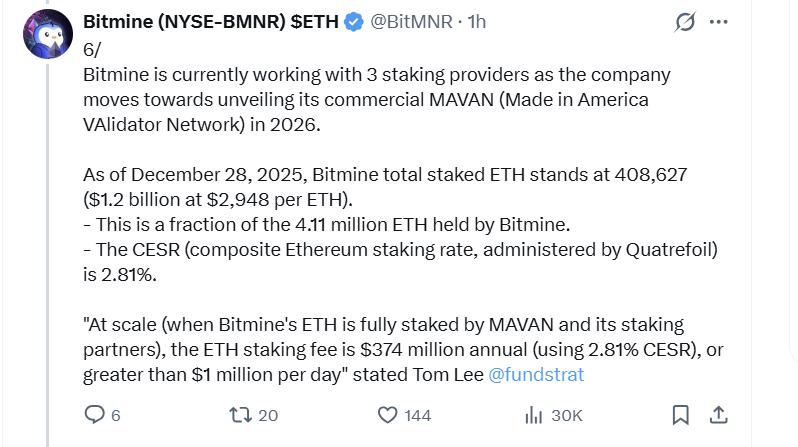
Task: Expand the three-dot More options menu
Action: pos(718,22)
